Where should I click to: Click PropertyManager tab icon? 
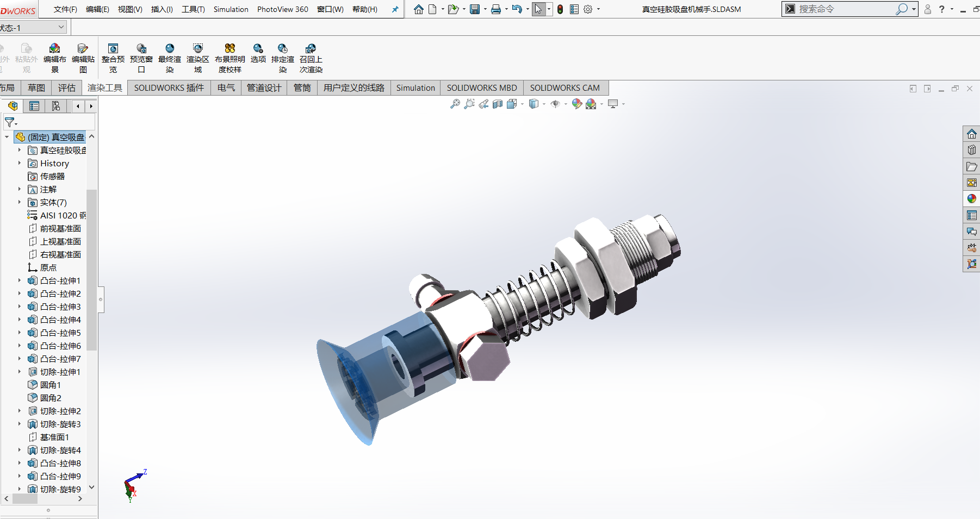pos(34,106)
